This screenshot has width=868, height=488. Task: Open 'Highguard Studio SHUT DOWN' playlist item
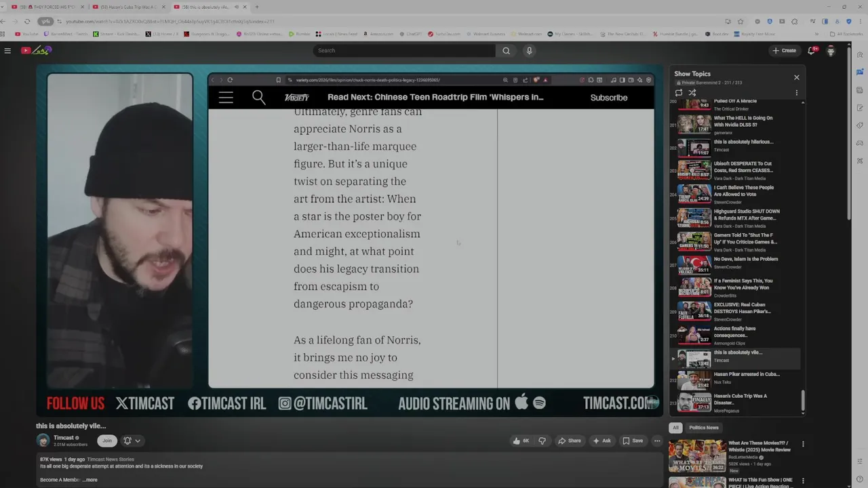(x=735, y=217)
